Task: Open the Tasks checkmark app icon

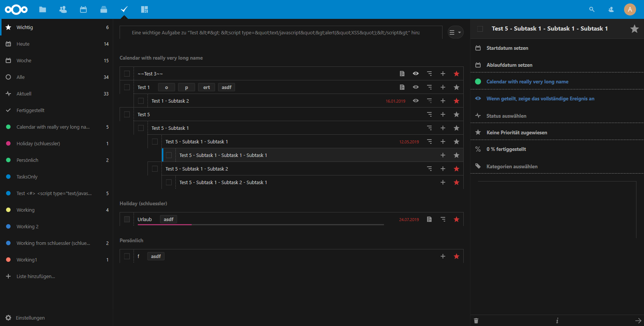Action: pyautogui.click(x=124, y=9)
